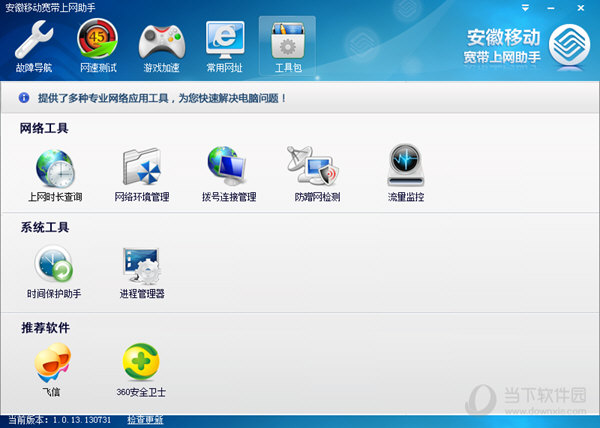Click the 拨号连接管理 label
The height and width of the screenshot is (428, 600).
229,197
